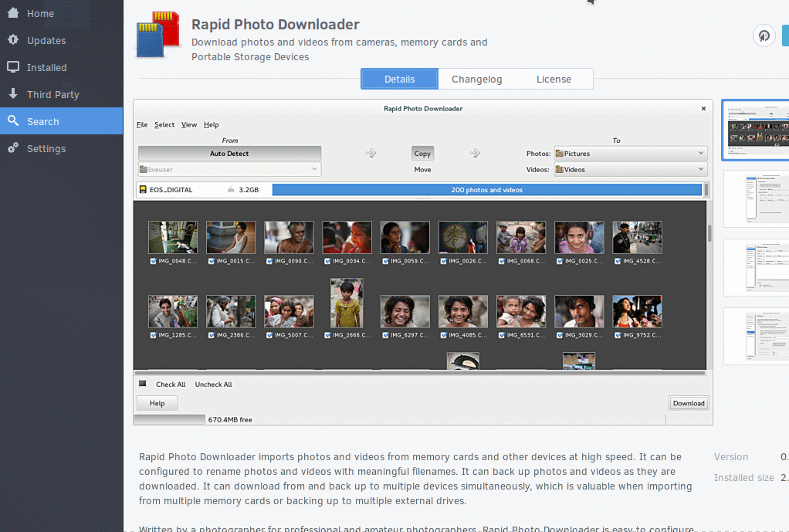Toggle checkbox for IMG_0026
789x532 pixels.
pyautogui.click(x=443, y=261)
